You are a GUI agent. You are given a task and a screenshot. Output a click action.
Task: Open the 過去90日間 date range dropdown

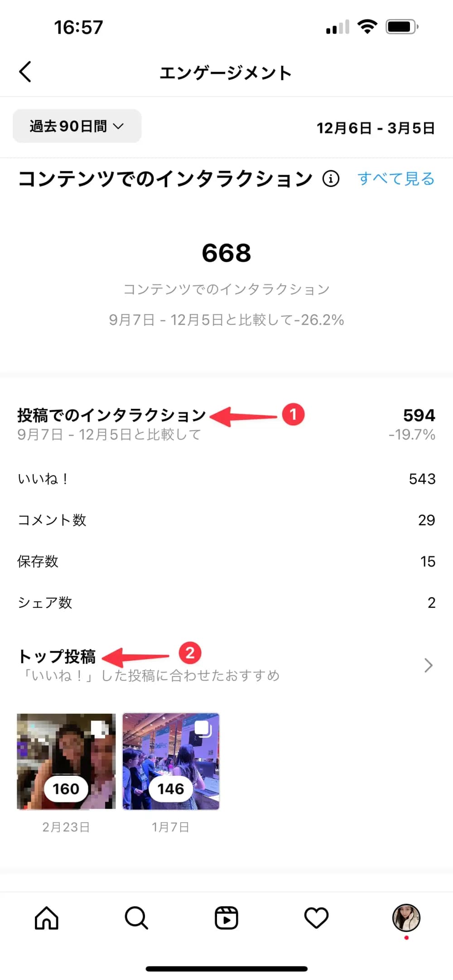(77, 126)
